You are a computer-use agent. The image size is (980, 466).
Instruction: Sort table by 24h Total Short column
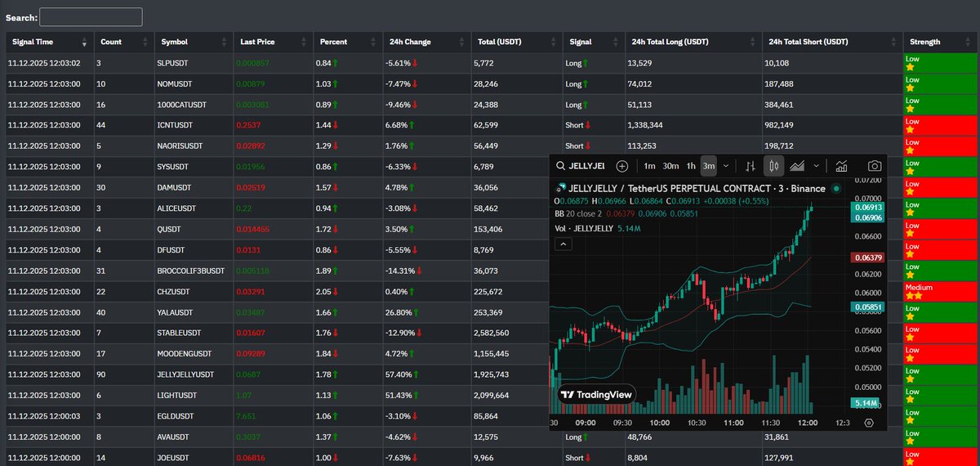point(832,42)
